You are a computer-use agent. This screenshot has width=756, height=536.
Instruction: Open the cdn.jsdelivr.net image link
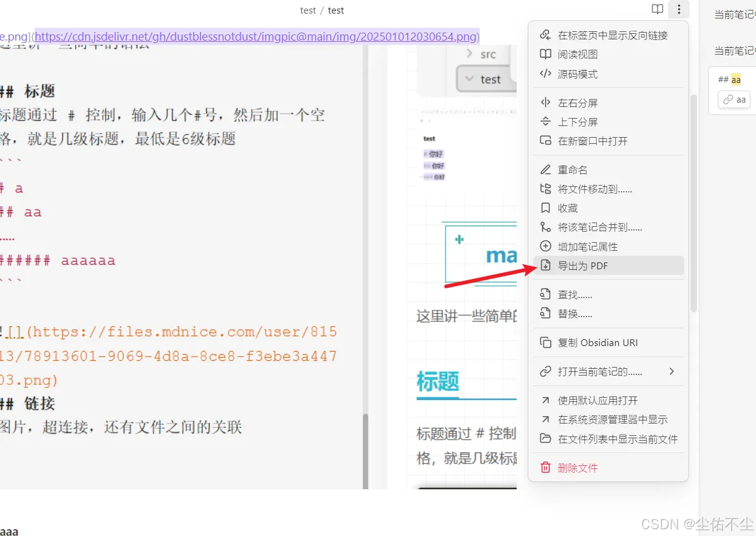[256, 36]
